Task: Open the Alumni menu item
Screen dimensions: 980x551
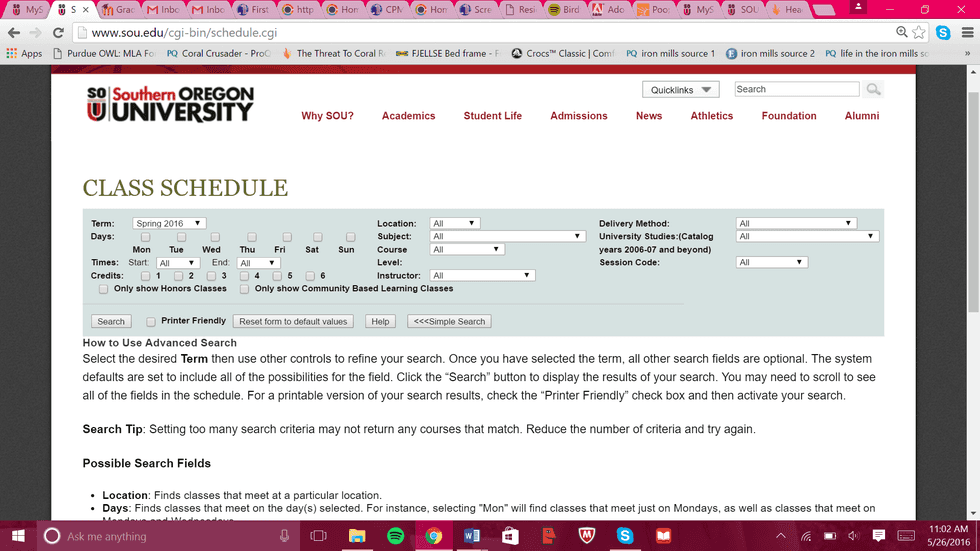Action: point(862,116)
